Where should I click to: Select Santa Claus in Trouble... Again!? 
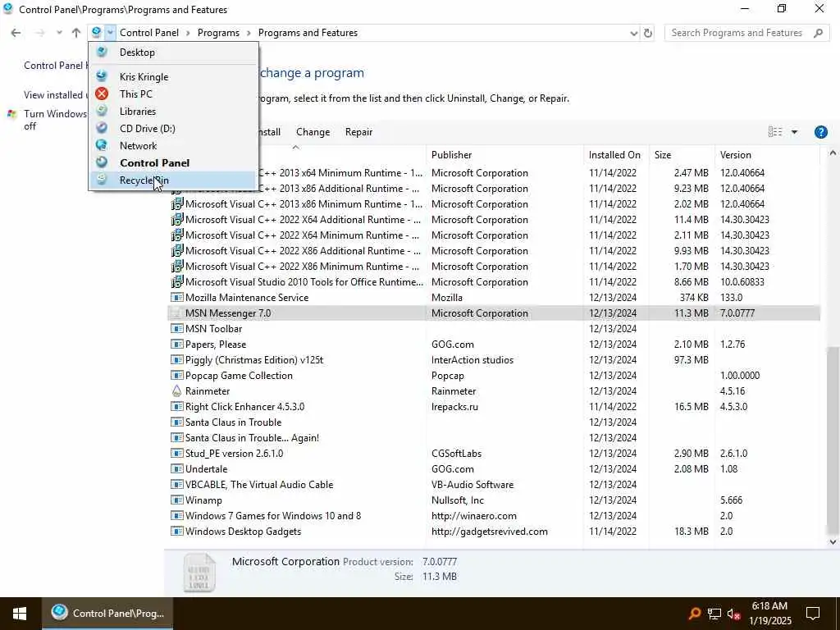252,438
